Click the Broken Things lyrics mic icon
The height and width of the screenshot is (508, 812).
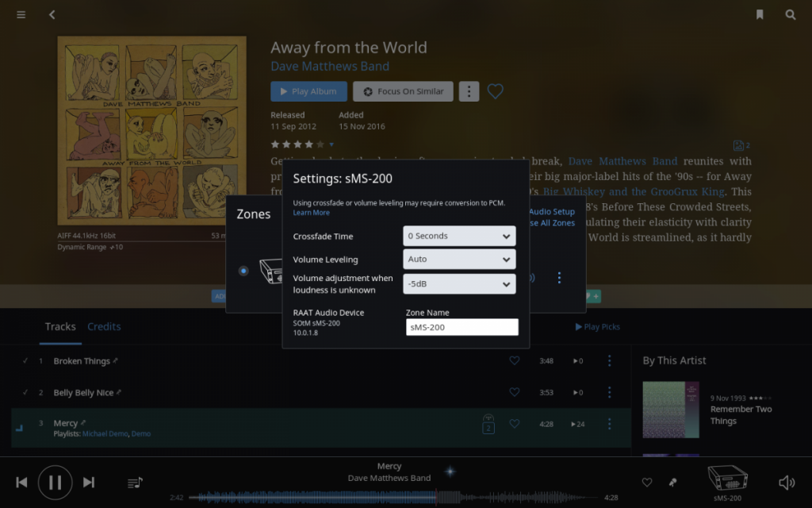116,360
